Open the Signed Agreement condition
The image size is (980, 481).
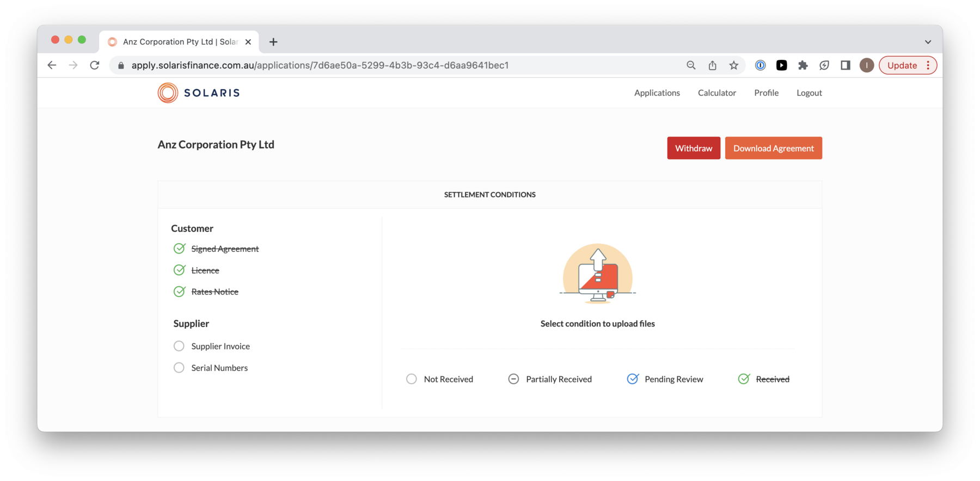pyautogui.click(x=225, y=249)
